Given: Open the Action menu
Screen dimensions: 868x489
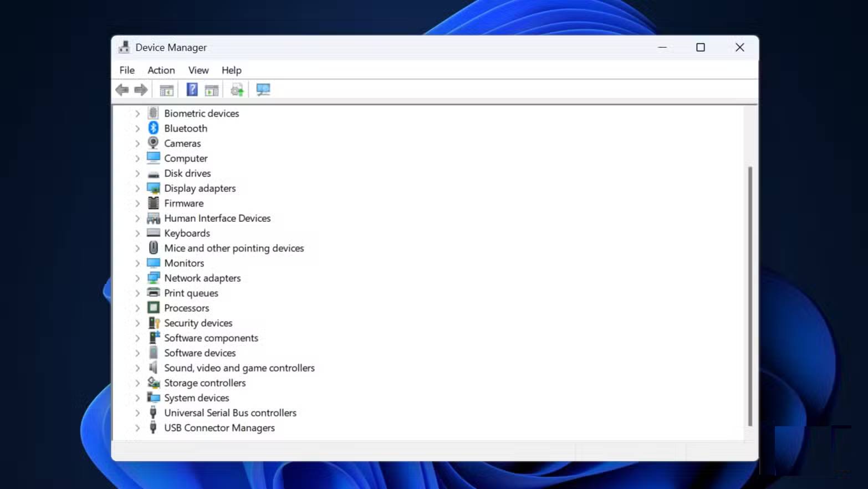Looking at the screenshot, I should click(x=161, y=70).
